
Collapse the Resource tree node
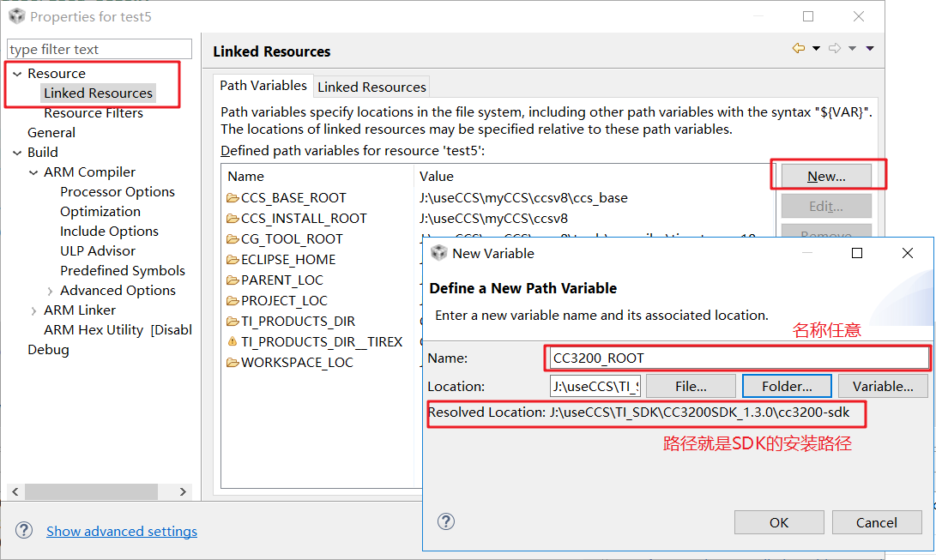[x=17, y=74]
